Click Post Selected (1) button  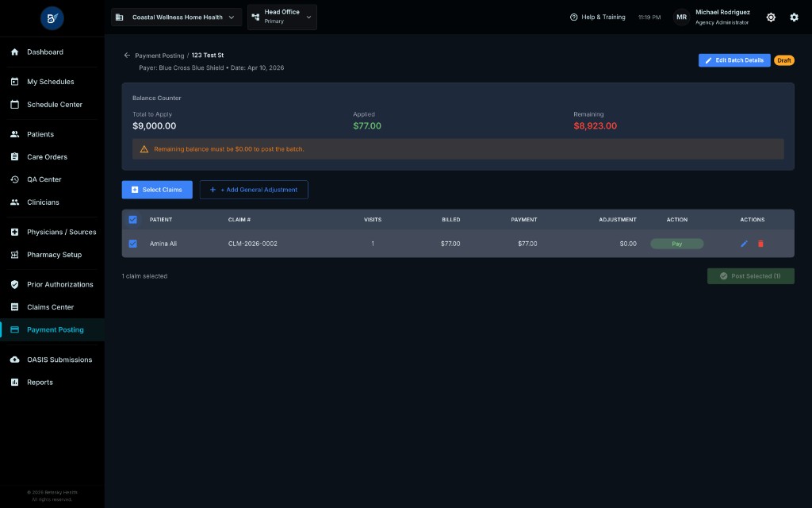coord(750,276)
